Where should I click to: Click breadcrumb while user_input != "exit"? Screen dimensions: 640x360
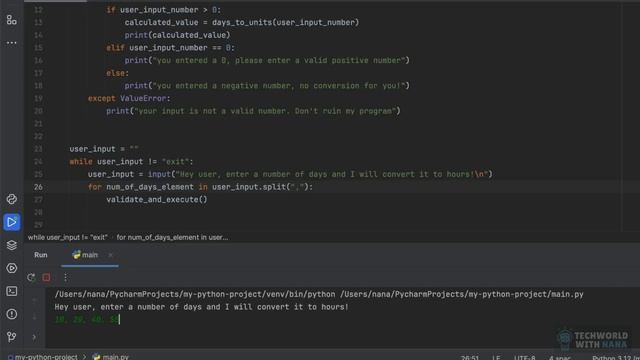[68, 238]
